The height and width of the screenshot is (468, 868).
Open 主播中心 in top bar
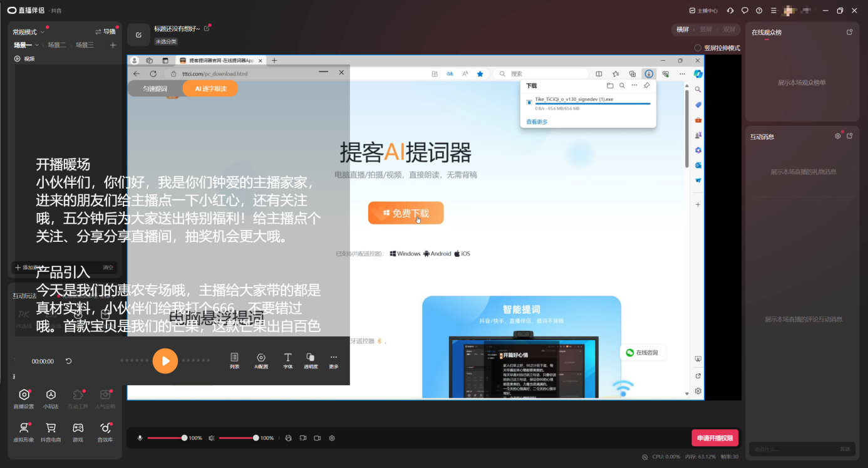pyautogui.click(x=703, y=11)
